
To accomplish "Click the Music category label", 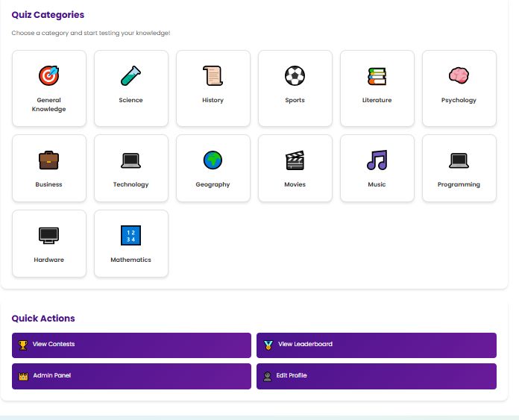I will pyautogui.click(x=377, y=184).
